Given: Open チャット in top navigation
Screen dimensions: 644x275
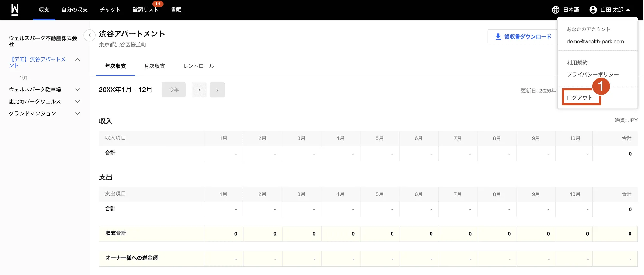Looking at the screenshot, I should point(110,10).
